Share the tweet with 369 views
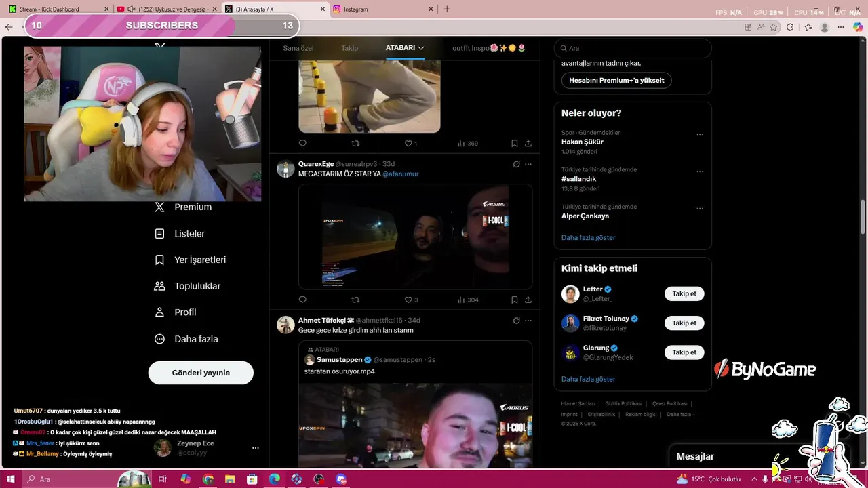 point(528,144)
